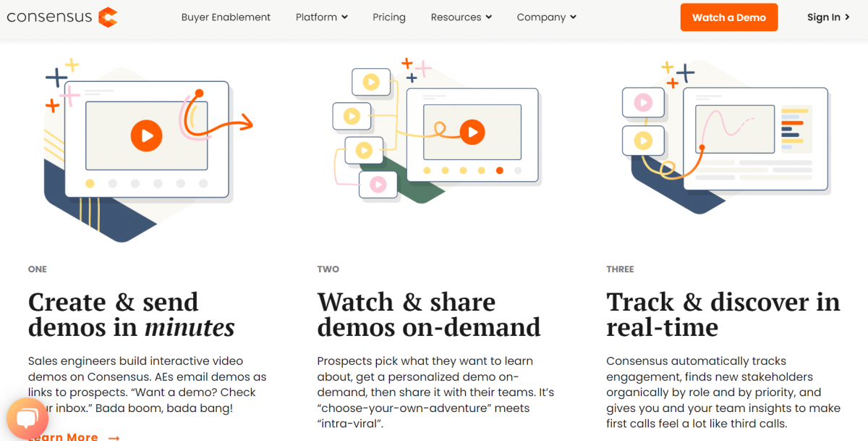Open the chat widget bubble
This screenshot has width=868, height=441.
pos(27,418)
